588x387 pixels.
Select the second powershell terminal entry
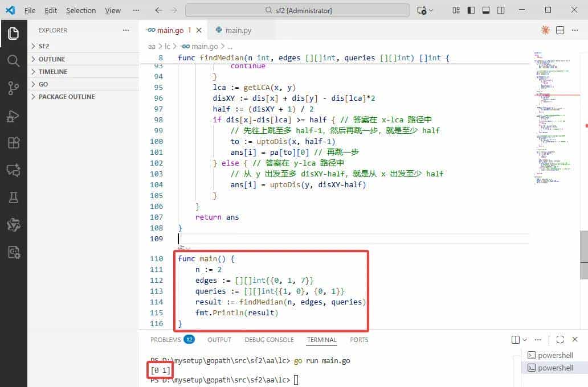point(555,368)
